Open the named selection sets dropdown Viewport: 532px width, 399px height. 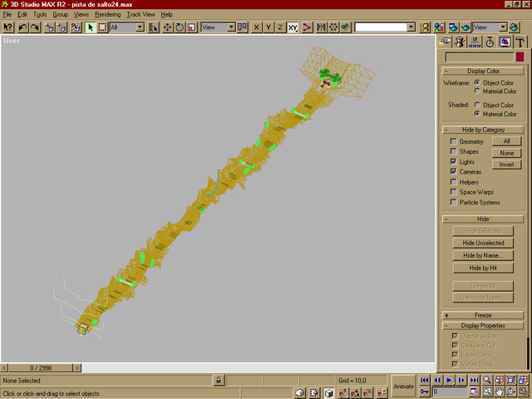point(411,27)
